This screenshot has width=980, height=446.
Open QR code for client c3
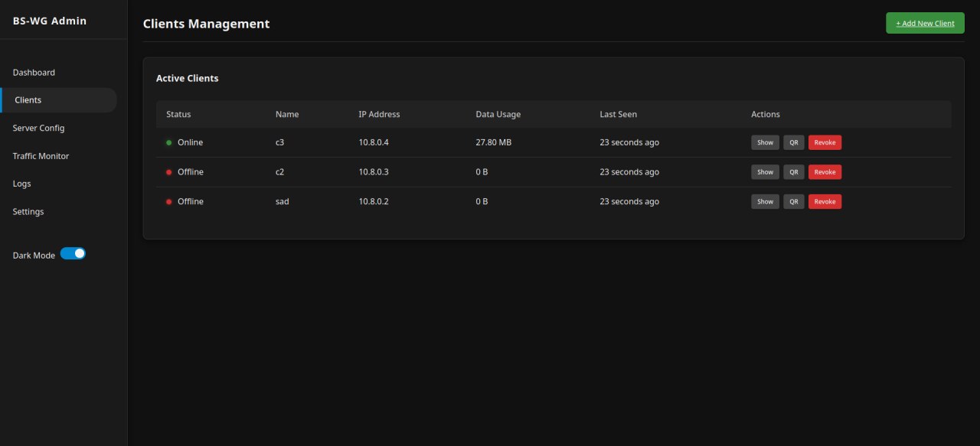pyautogui.click(x=794, y=142)
